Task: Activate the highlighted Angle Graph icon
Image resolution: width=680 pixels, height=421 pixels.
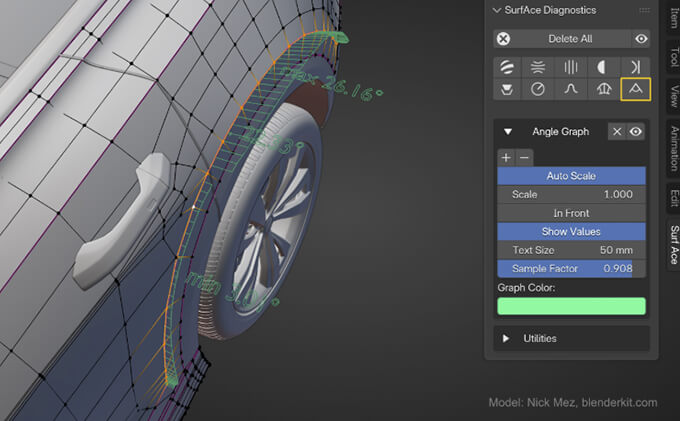Action: tap(634, 90)
